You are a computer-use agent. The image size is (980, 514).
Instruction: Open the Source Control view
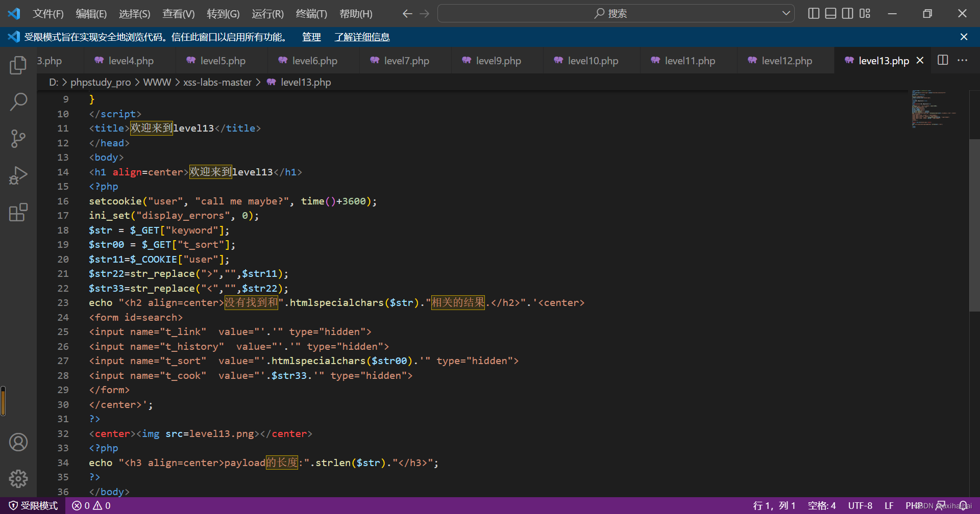point(18,138)
